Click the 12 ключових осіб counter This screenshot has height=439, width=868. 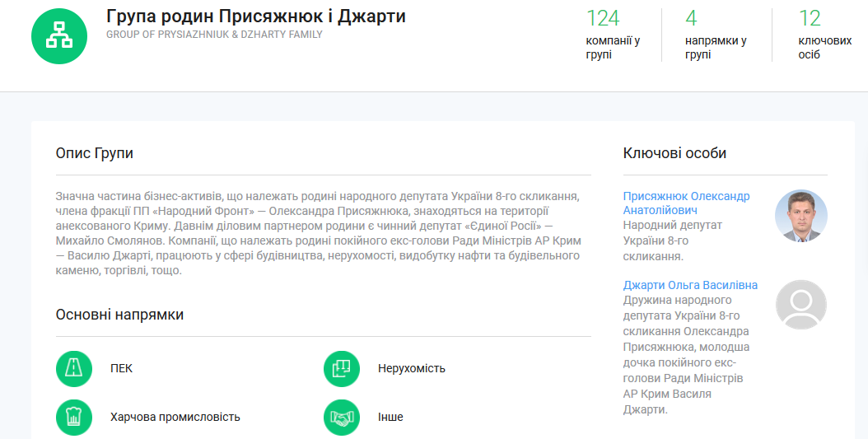[x=813, y=35]
